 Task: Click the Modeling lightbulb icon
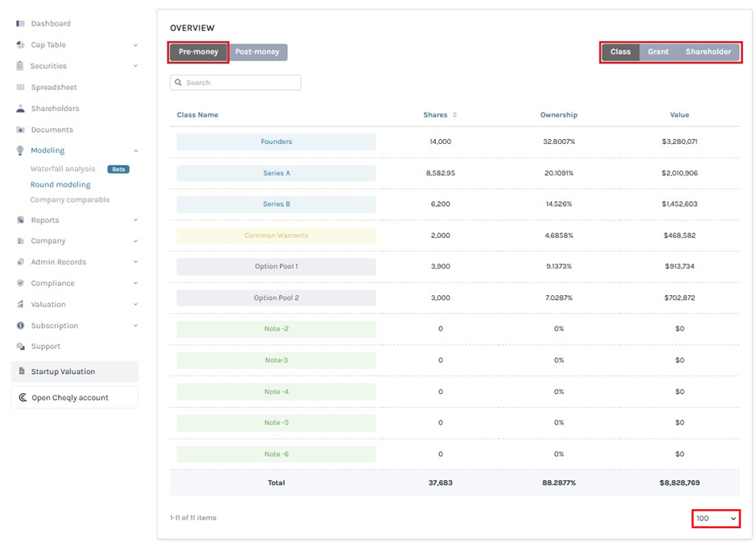(20, 150)
